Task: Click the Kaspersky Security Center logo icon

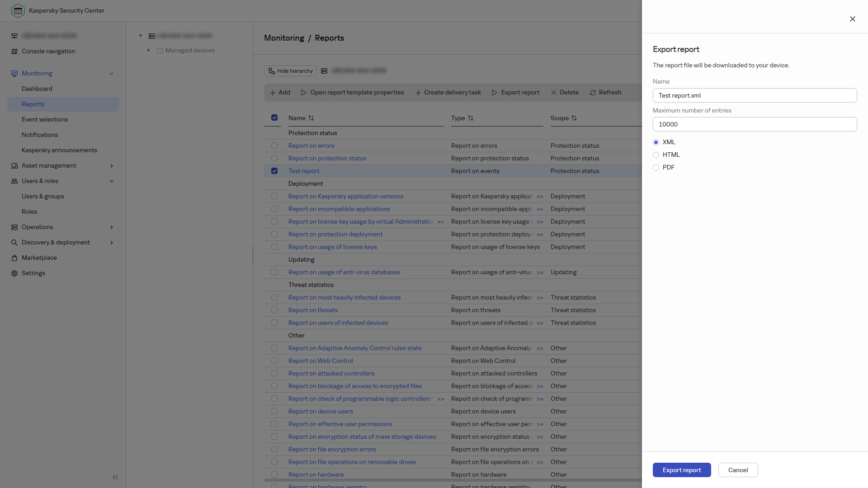Action: click(18, 10)
